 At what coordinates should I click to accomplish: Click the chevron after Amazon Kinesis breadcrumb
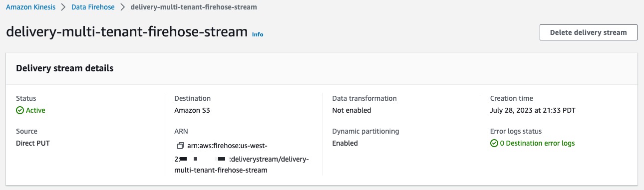pyautogui.click(x=63, y=7)
